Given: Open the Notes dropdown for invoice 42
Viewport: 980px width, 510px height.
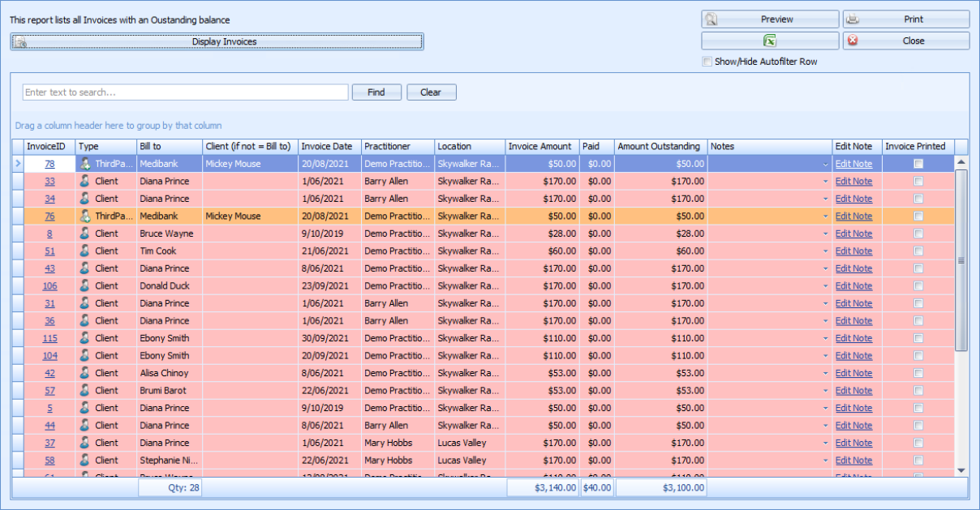Looking at the screenshot, I should tap(826, 373).
